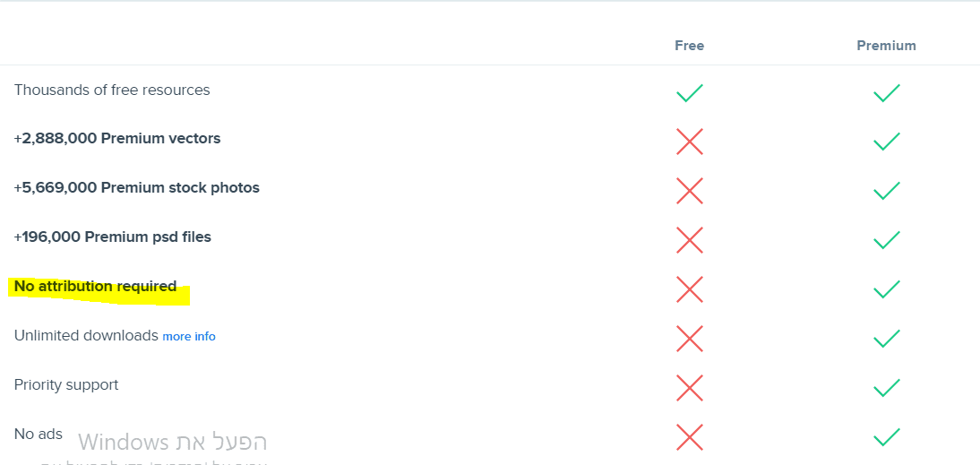Select the Premium column header
The image size is (980, 465).
tap(886, 46)
